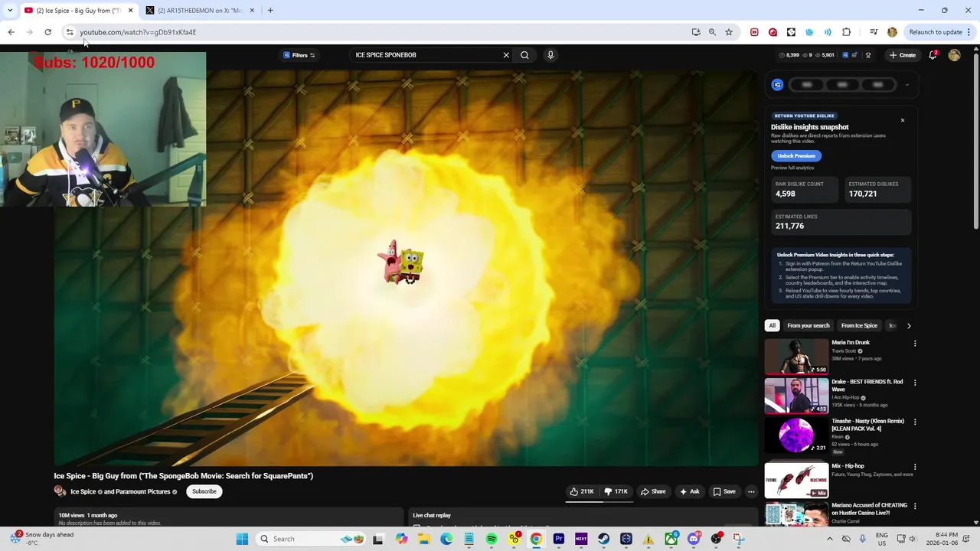Close the Dislike insights snapshot panel
The height and width of the screenshot is (551, 980).
[x=903, y=120]
